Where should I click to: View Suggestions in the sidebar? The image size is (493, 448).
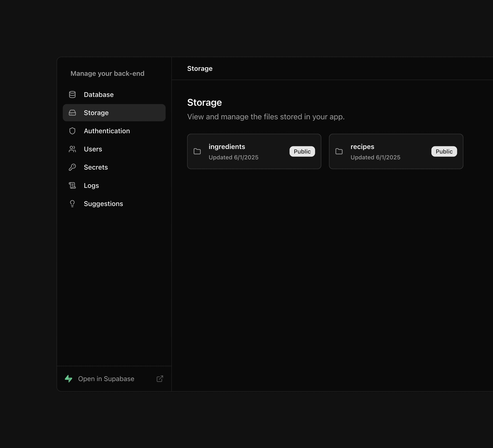coord(114,204)
